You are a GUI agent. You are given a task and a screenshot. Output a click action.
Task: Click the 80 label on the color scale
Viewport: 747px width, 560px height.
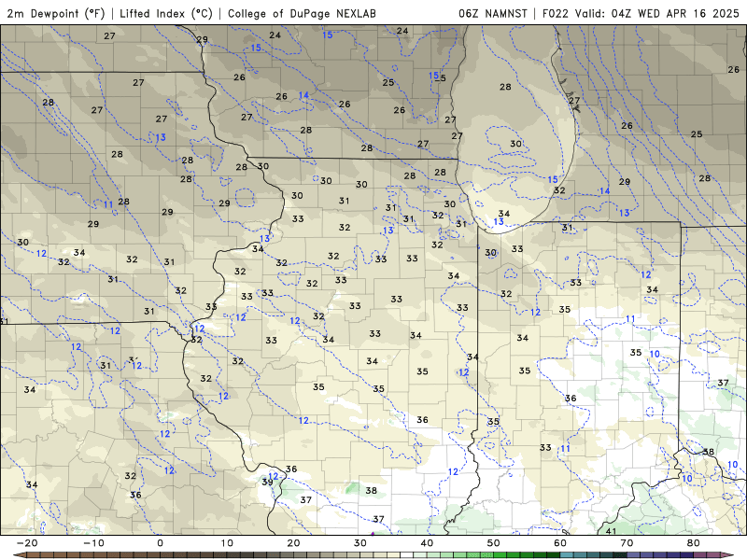694,543
